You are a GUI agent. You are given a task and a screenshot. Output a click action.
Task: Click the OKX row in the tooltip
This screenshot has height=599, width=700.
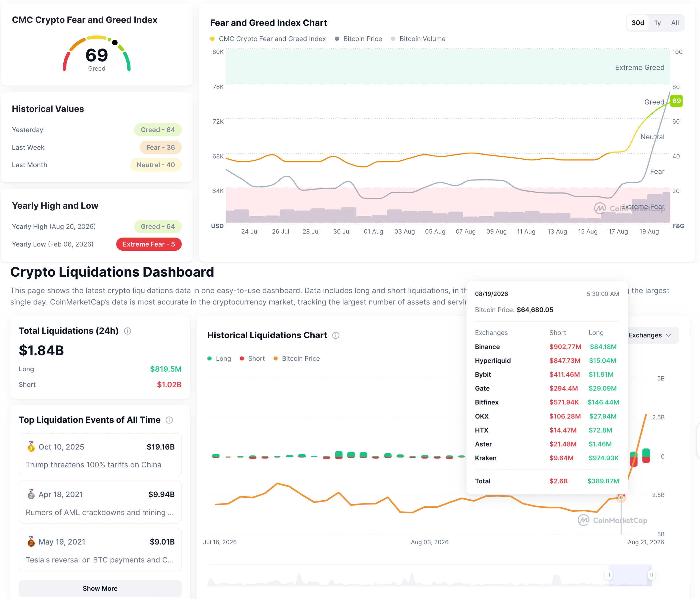547,416
